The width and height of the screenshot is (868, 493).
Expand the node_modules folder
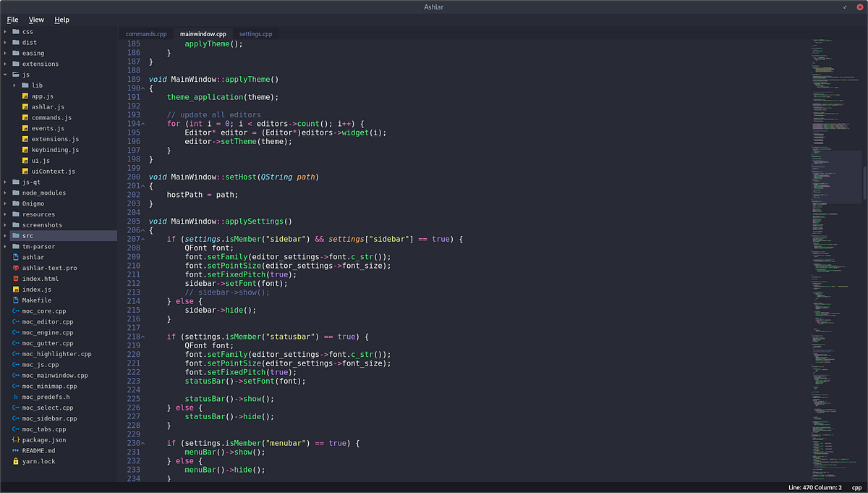(6, 193)
